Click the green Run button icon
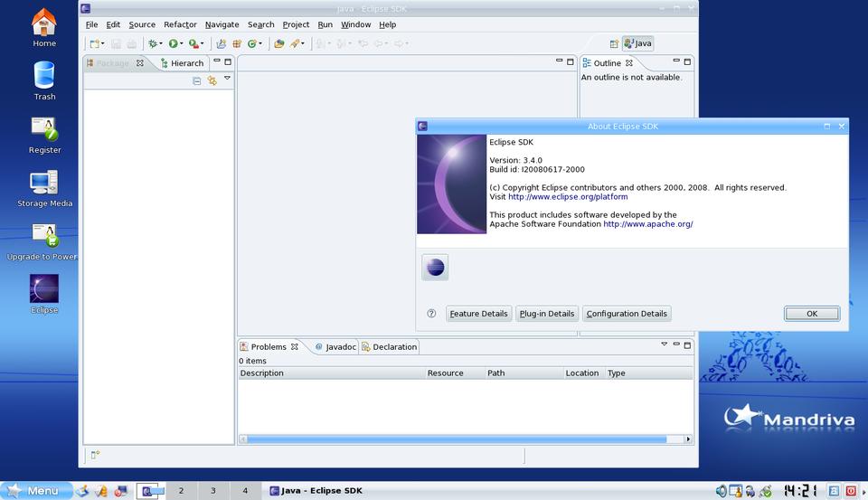868x500 pixels. click(x=173, y=43)
